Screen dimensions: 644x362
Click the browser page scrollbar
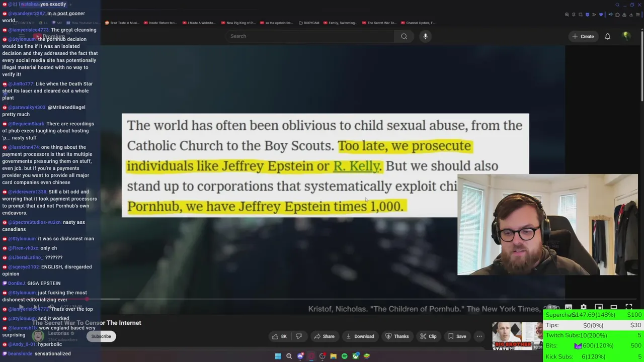[x=642, y=65]
